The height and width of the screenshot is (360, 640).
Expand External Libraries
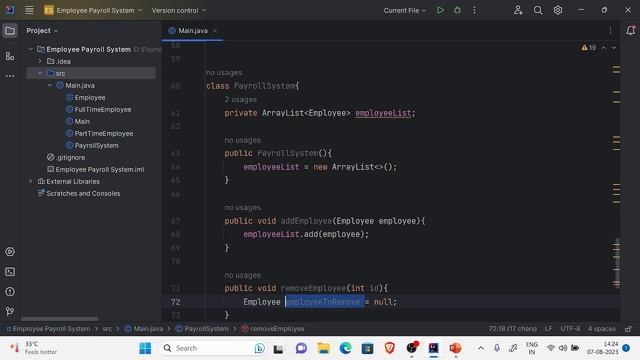pos(30,181)
